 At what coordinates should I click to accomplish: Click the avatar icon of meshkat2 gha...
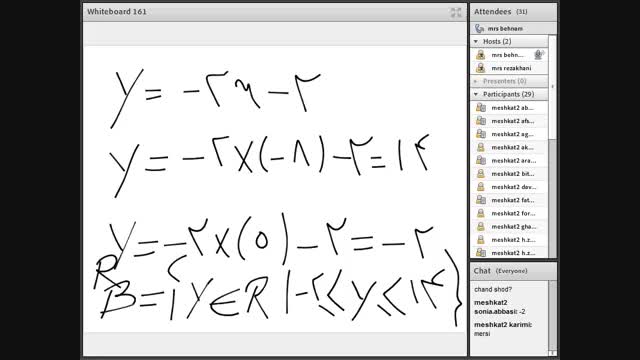(x=481, y=226)
